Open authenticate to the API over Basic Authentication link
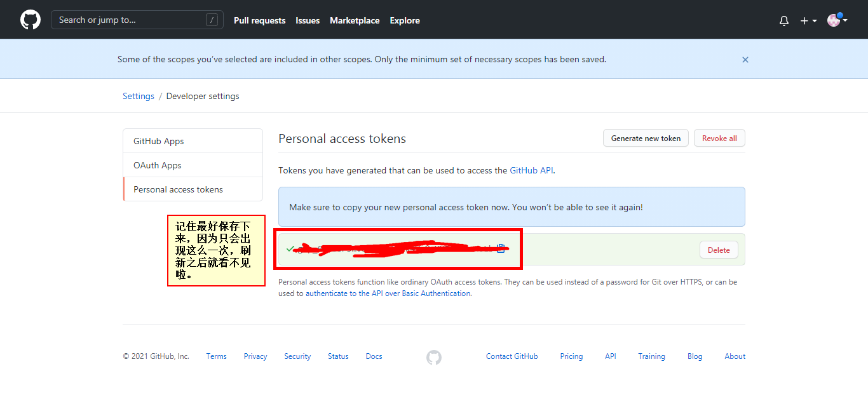 [x=388, y=293]
